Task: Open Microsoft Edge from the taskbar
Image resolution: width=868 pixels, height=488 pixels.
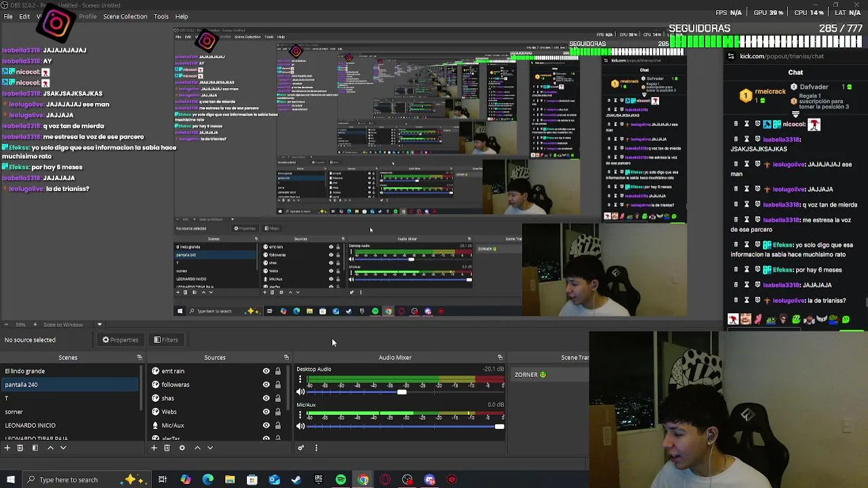Action: tap(208, 480)
